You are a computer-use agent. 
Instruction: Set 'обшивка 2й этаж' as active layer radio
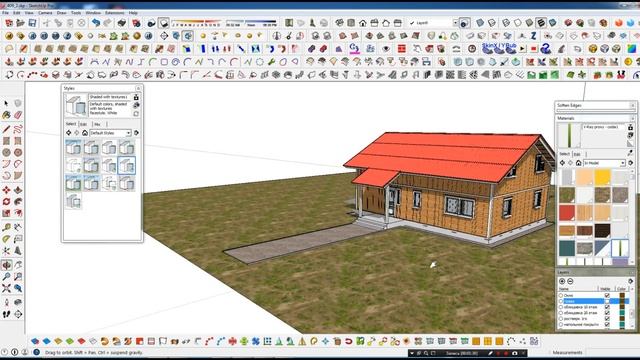(561, 313)
